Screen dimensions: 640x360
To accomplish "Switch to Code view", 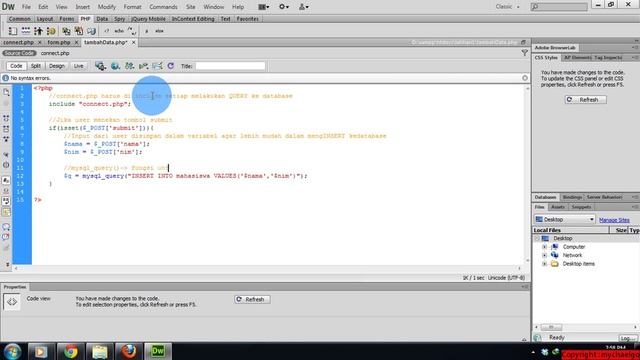I will click(16, 66).
